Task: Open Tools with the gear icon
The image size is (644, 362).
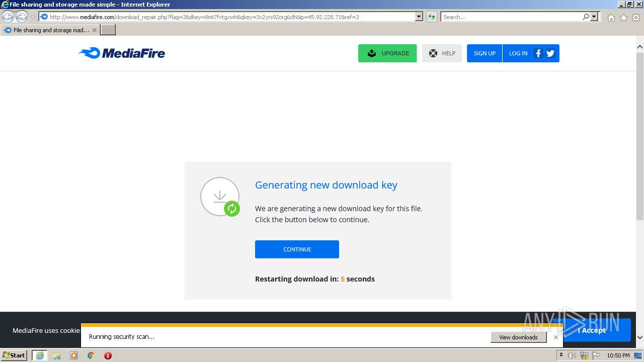Action: [x=636, y=18]
